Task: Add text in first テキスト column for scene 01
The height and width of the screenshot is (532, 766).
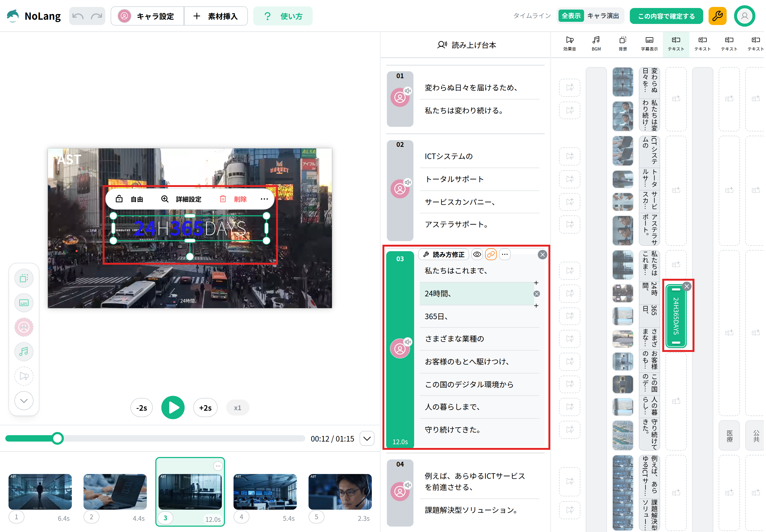Action: click(676, 99)
